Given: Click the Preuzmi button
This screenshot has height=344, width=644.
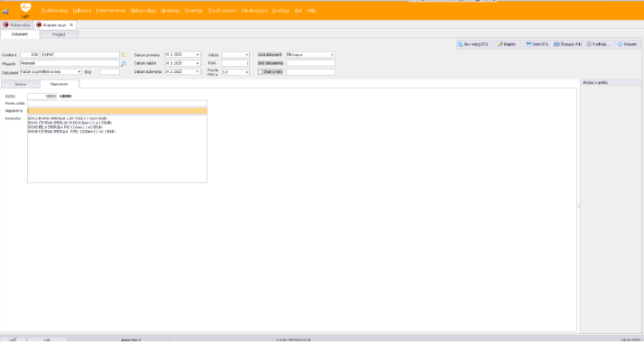Looking at the screenshot, I should 627,44.
